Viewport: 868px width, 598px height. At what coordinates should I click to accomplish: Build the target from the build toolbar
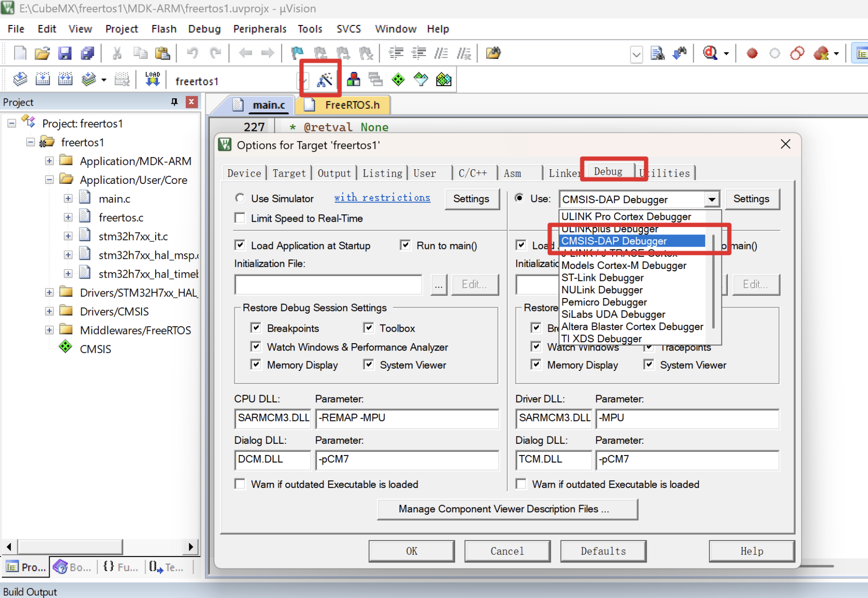[x=43, y=80]
